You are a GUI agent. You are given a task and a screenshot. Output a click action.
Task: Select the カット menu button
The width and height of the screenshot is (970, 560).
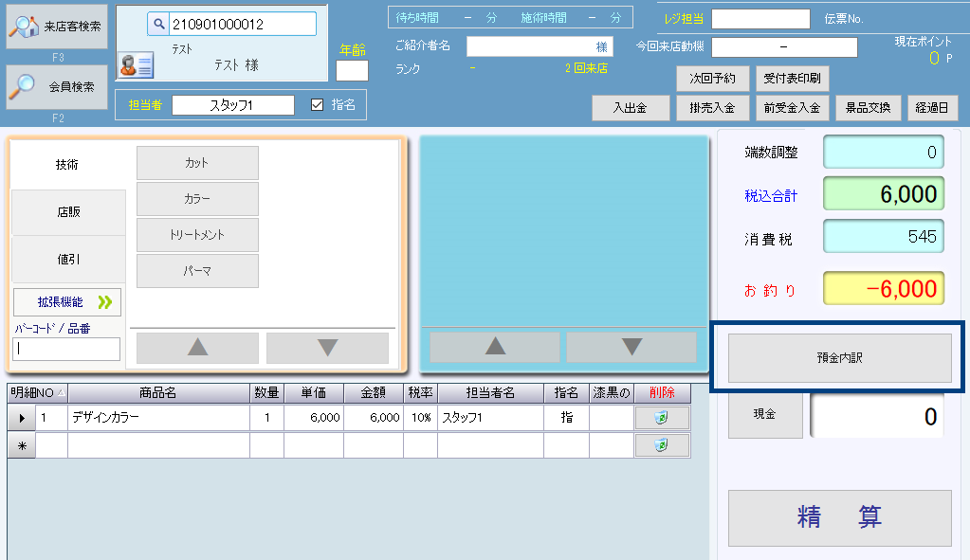(x=197, y=163)
